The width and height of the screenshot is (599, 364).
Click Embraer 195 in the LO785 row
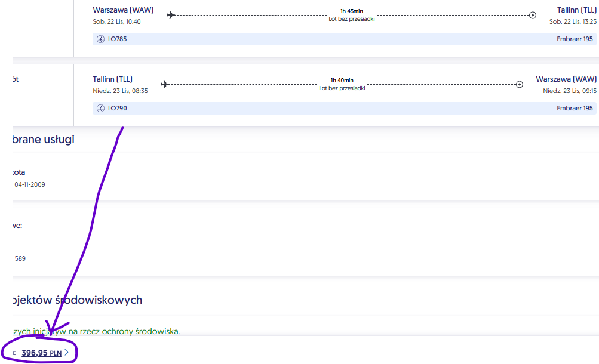point(575,39)
